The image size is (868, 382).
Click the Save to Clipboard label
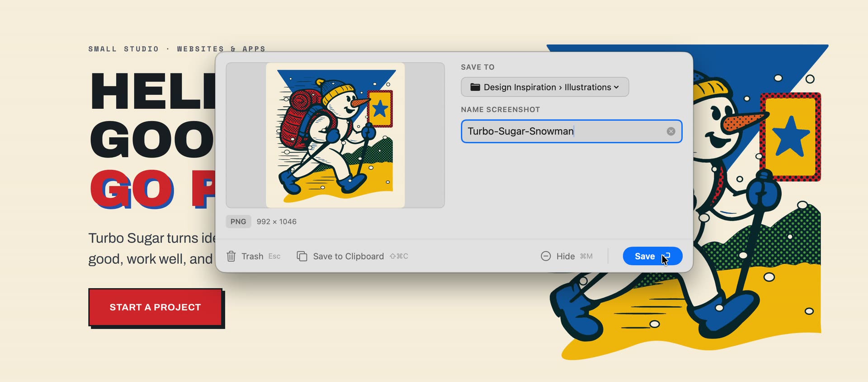pos(349,256)
